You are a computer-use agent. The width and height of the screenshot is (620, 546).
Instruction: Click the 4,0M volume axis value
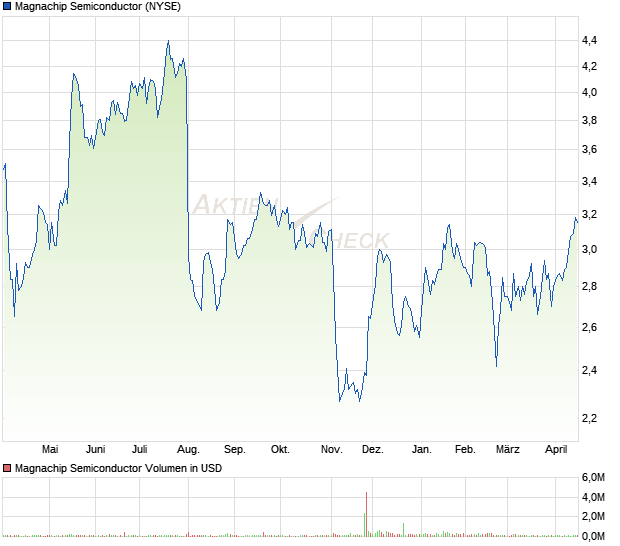pos(593,497)
